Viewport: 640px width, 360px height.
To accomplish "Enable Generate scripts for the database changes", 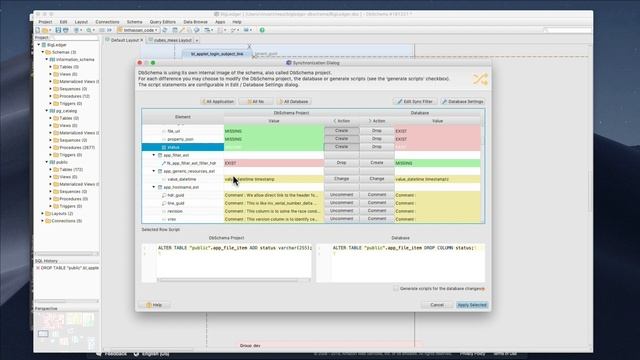I will [396, 289].
